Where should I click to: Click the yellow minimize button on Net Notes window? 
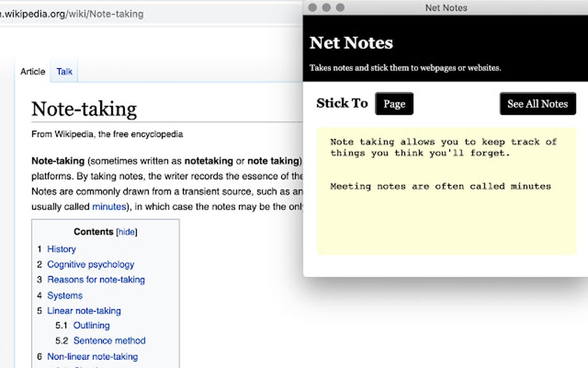(326, 7)
